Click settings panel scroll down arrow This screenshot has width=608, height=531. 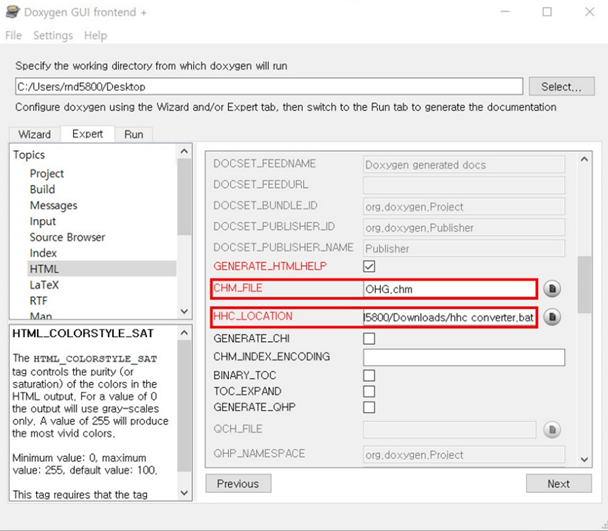coord(584,460)
